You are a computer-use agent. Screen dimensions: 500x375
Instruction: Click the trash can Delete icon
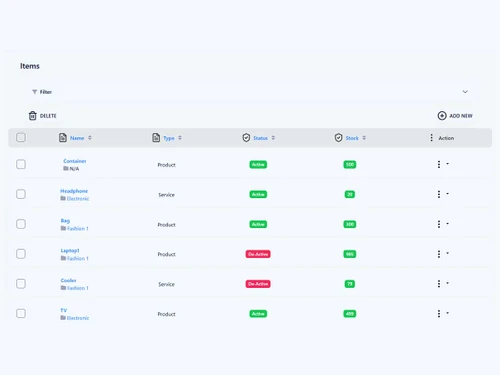tap(32, 116)
